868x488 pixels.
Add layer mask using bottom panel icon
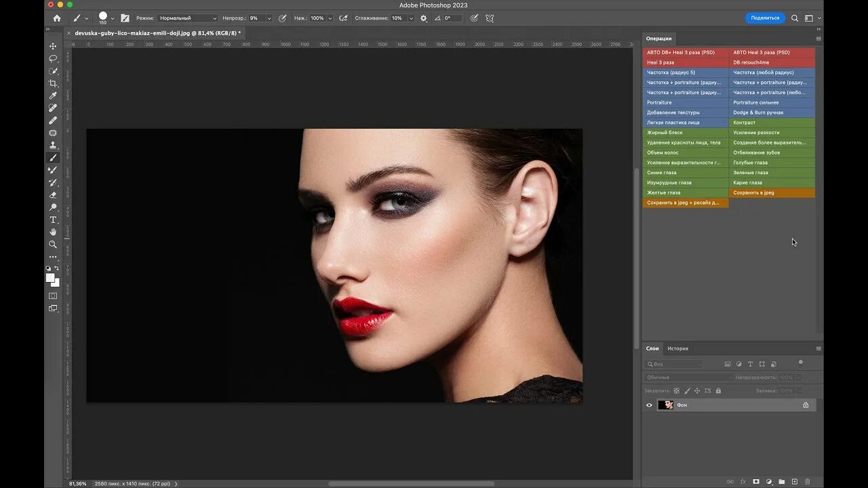[x=756, y=482]
